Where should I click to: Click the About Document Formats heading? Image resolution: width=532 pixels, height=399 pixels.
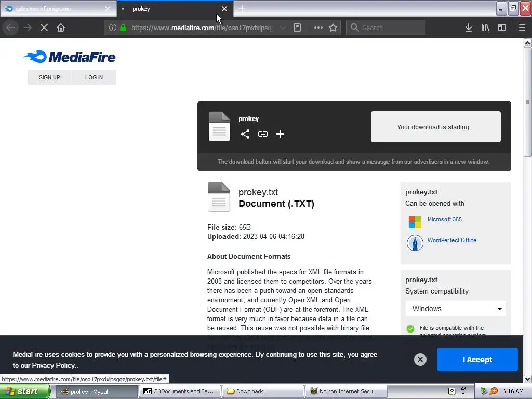249,257
